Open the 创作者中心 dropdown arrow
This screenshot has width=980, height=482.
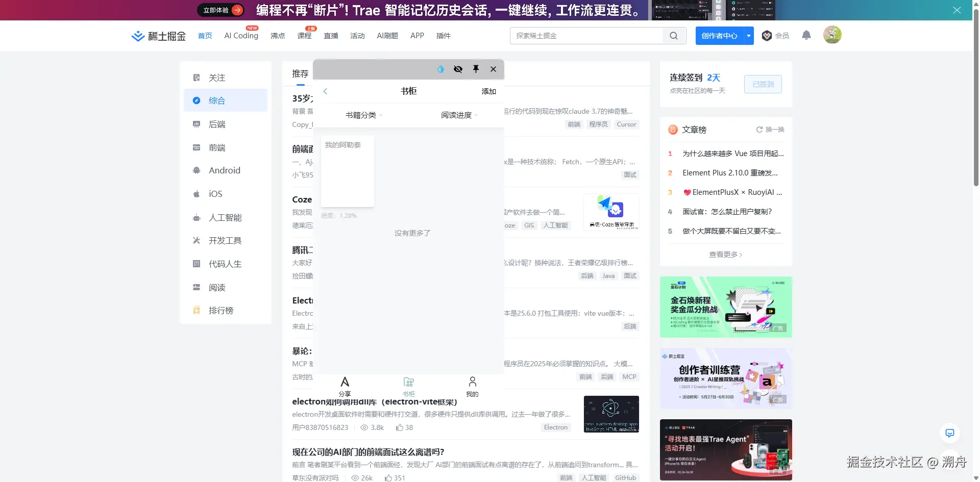[749, 36]
